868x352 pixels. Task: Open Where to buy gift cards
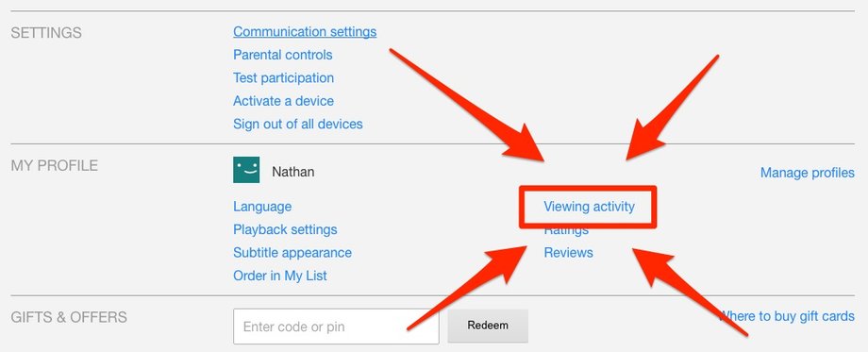787,316
